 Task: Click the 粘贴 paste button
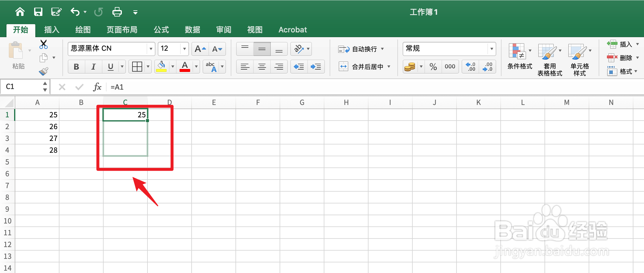coord(18,55)
